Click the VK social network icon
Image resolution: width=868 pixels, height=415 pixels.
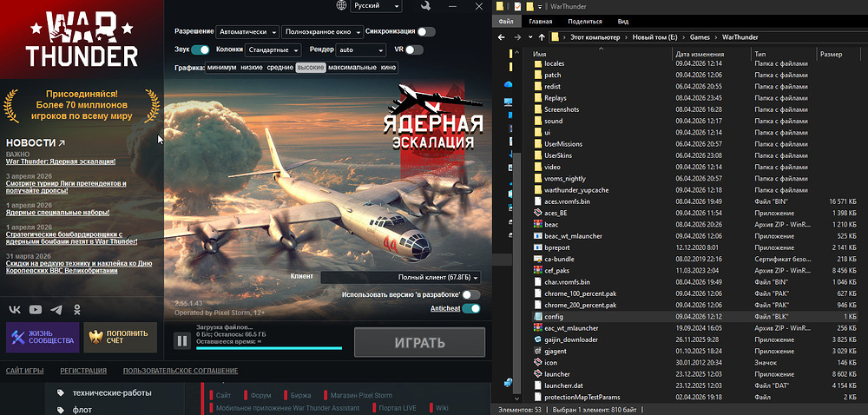pyautogui.click(x=16, y=309)
